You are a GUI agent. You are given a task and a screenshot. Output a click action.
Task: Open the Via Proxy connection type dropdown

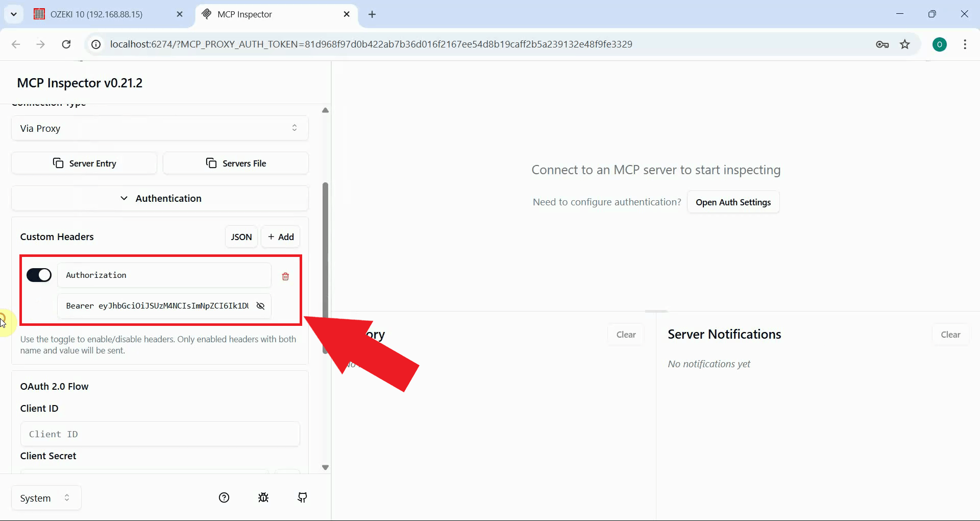tap(160, 128)
